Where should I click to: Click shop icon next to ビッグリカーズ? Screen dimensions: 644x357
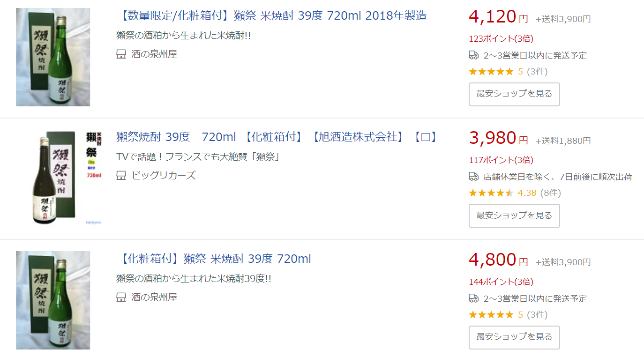(121, 176)
